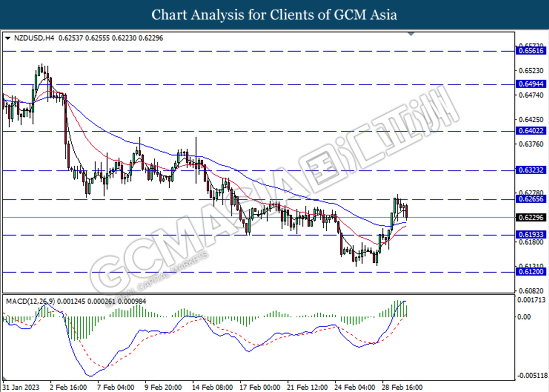
Task: Select the 0.65616 price level label
Action: [531, 51]
